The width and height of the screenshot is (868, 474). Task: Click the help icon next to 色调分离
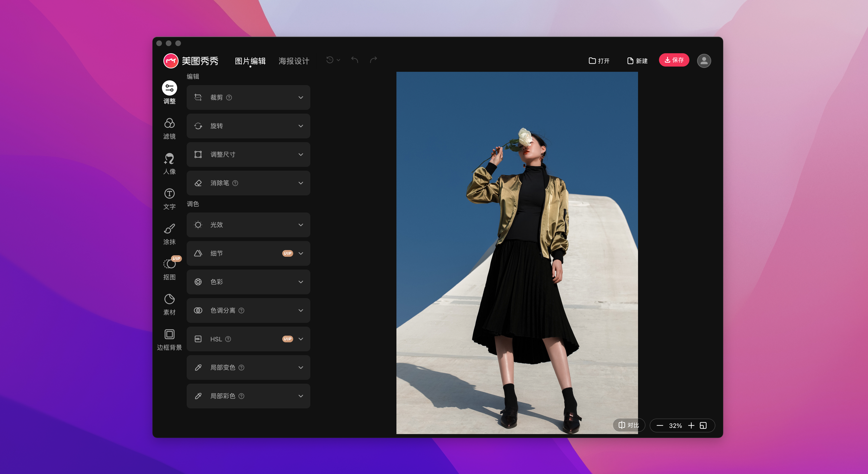click(241, 310)
